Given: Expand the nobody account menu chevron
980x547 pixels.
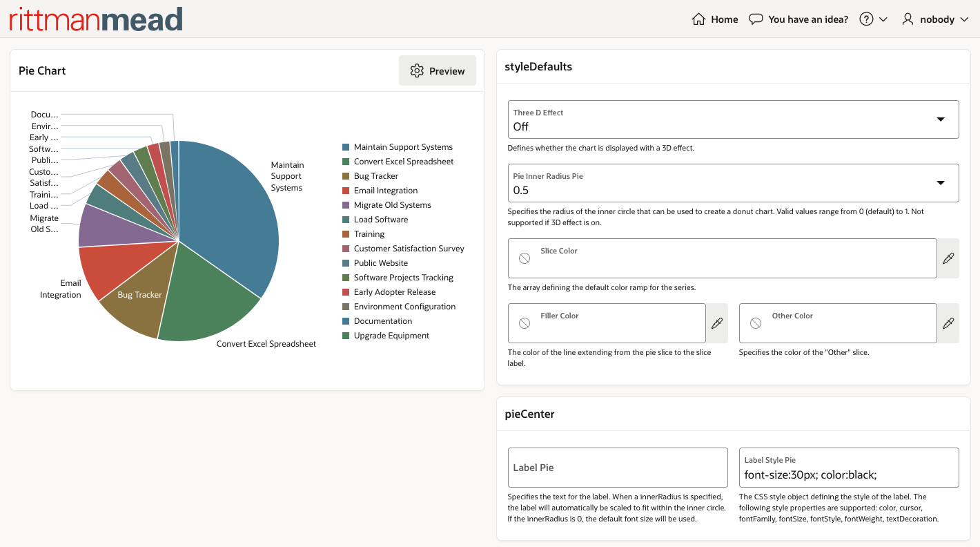Looking at the screenshot, I should pyautogui.click(x=963, y=19).
